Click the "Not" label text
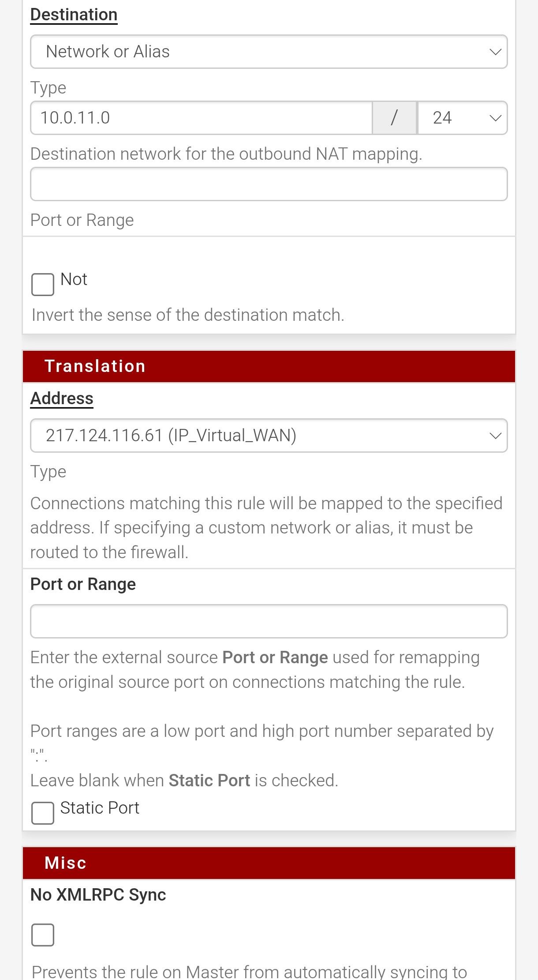The height and width of the screenshot is (980, 538). click(x=74, y=279)
